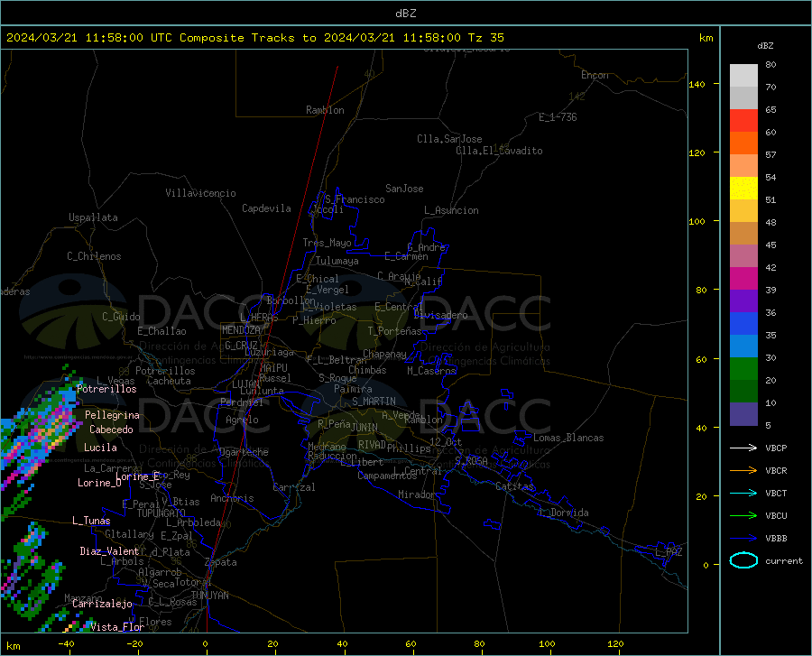The height and width of the screenshot is (656, 812).
Task: Click the white VBCP arrow legend icon
Action: click(x=743, y=448)
